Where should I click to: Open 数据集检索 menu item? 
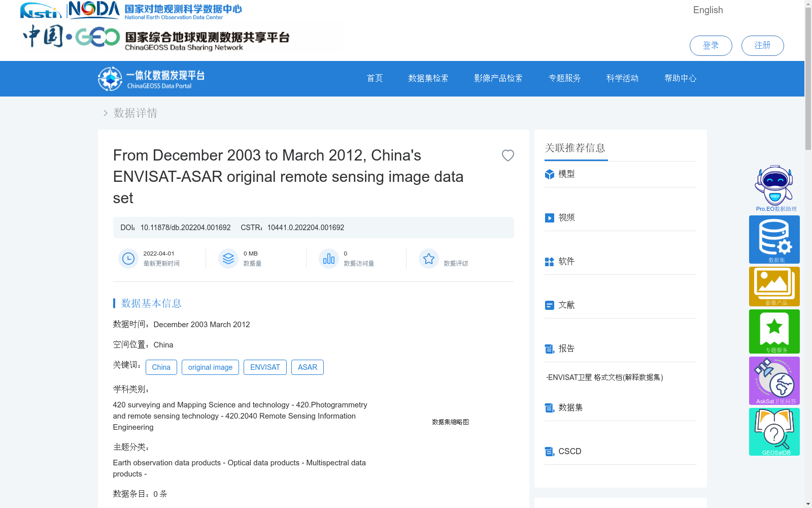[x=428, y=78]
